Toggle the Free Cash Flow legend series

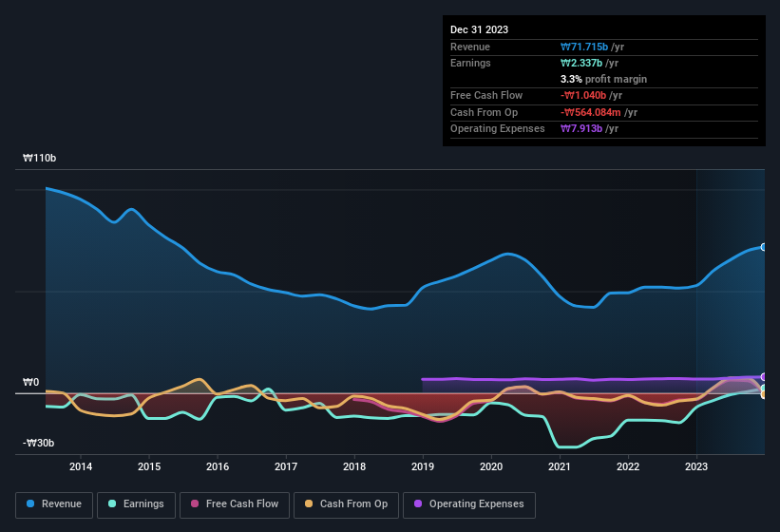click(x=235, y=504)
